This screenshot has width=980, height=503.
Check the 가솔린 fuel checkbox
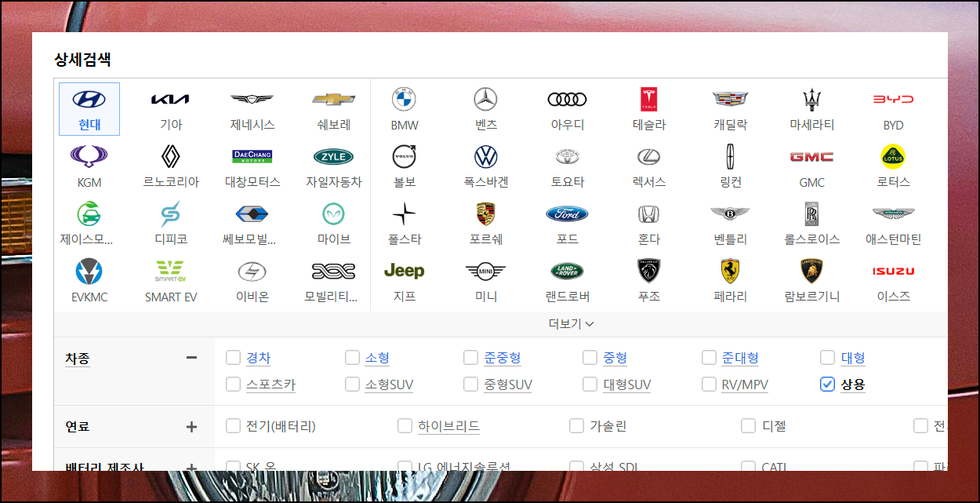tap(577, 426)
